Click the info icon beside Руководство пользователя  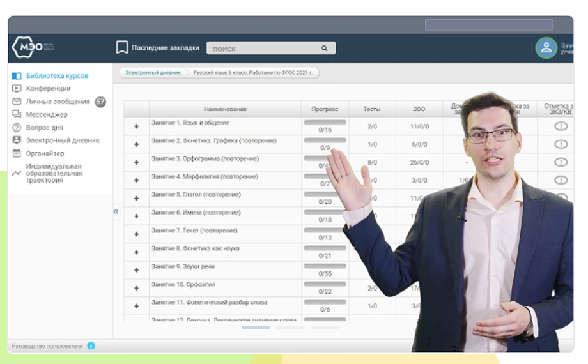(x=91, y=346)
